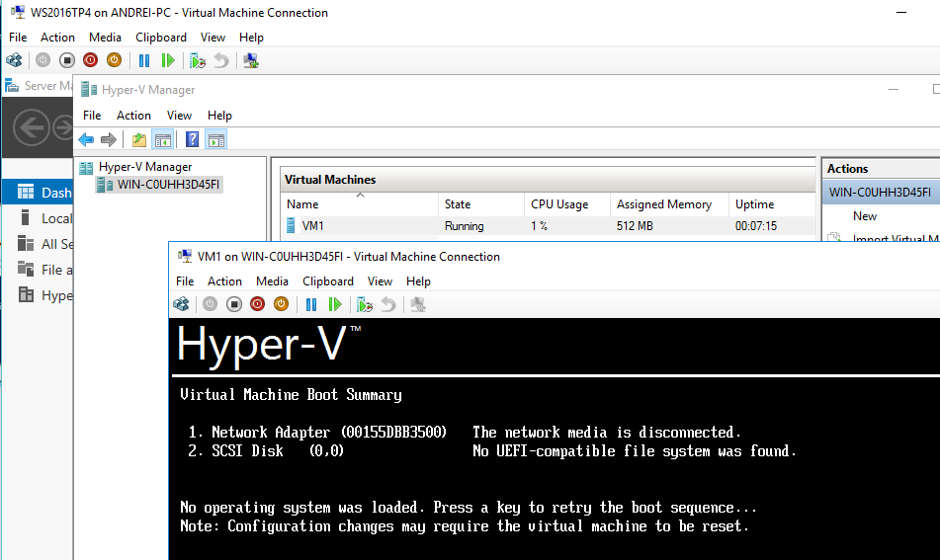Select VM1 row in Virtual Machines list

click(548, 226)
